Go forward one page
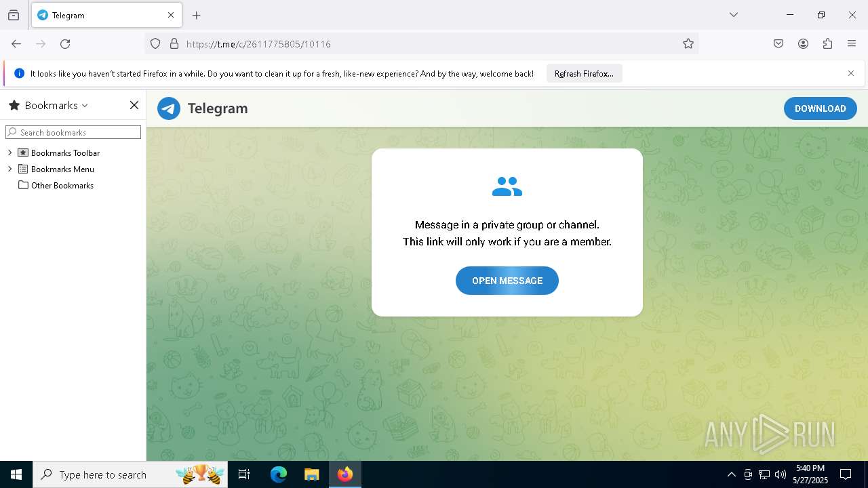The height and width of the screenshot is (488, 868). [x=41, y=44]
